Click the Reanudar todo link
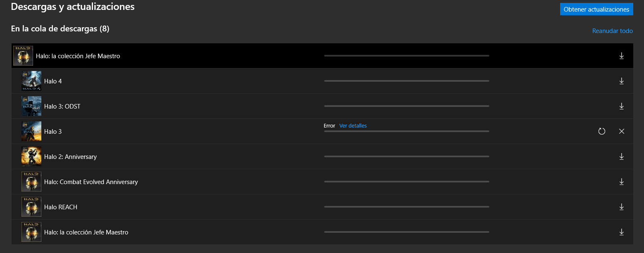644x253 pixels. 613,31
